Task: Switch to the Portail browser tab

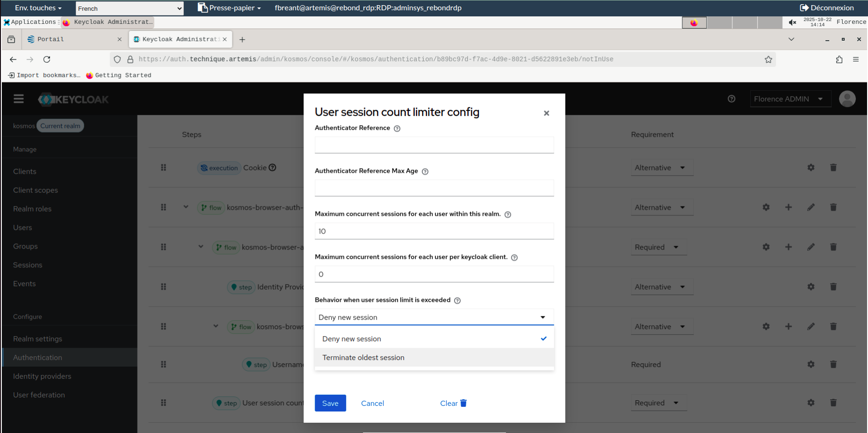Action: tap(51, 39)
